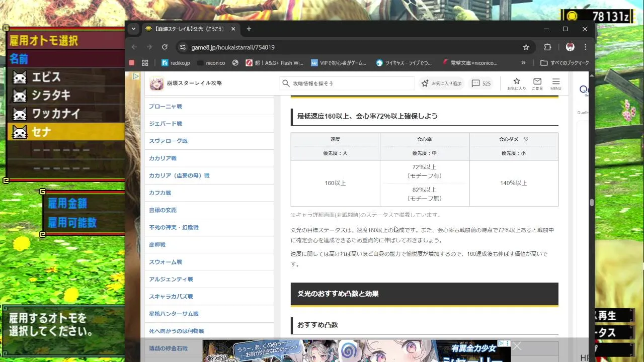The width and height of the screenshot is (644, 362).
Task: Click the page vertical scrollbar thumb
Action: (592, 203)
